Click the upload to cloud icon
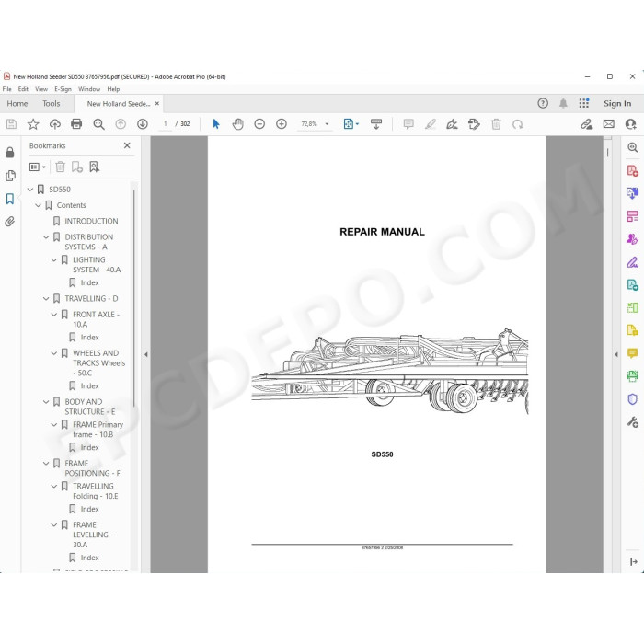Viewport: 644px width, 644px height. [54, 124]
